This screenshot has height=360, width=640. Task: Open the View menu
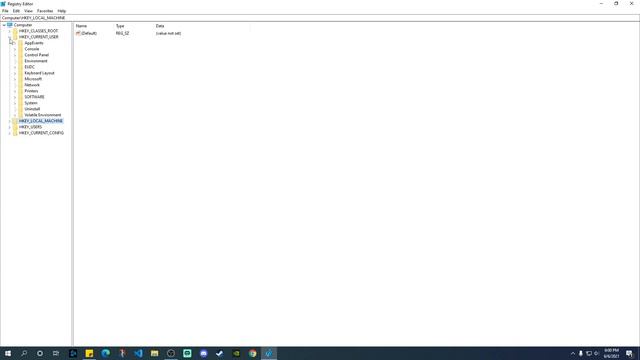(28, 11)
